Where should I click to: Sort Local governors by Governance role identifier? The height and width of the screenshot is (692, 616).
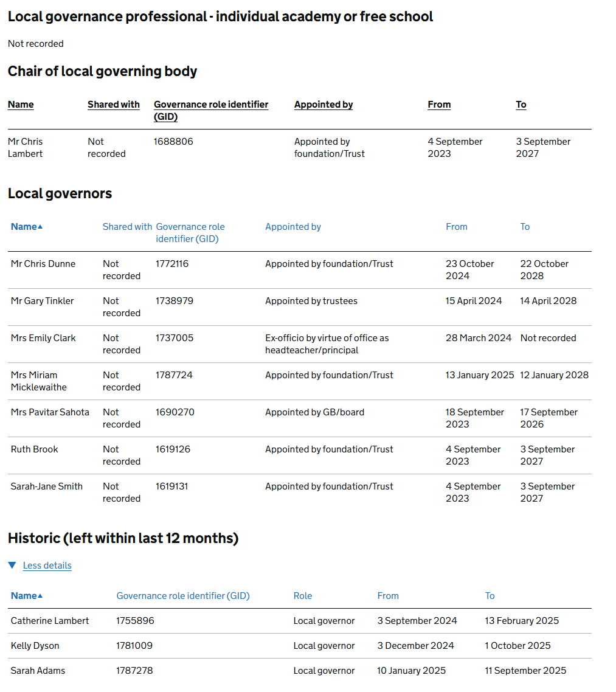click(190, 232)
